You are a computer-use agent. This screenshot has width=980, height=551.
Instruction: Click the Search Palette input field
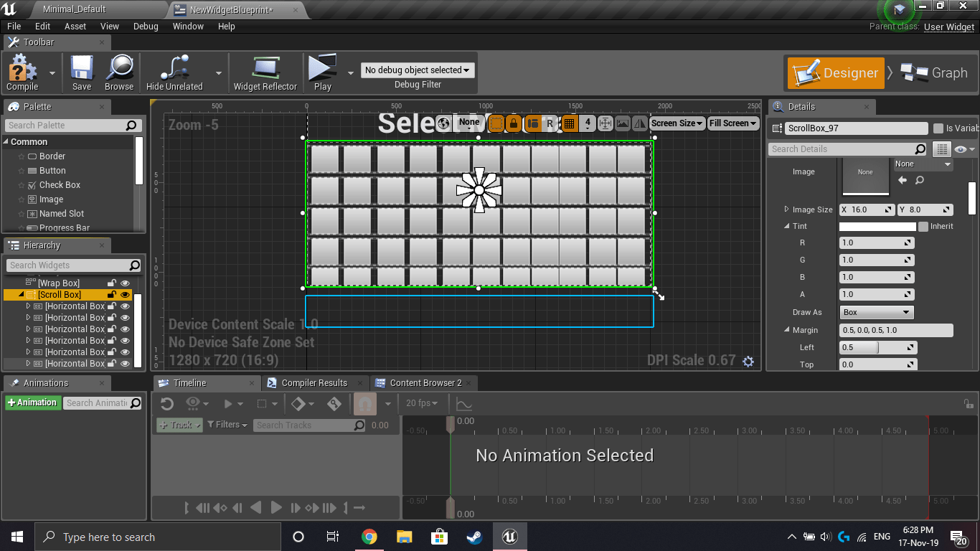coord(72,126)
